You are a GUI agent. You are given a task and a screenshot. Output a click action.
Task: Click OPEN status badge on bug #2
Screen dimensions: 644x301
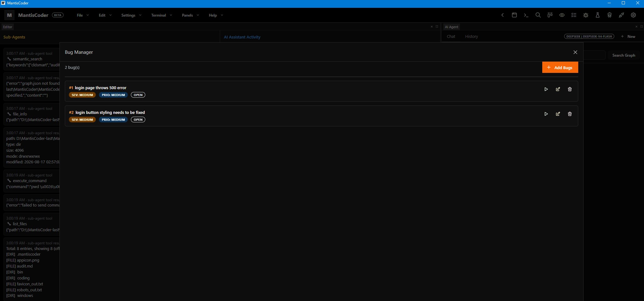(x=138, y=120)
